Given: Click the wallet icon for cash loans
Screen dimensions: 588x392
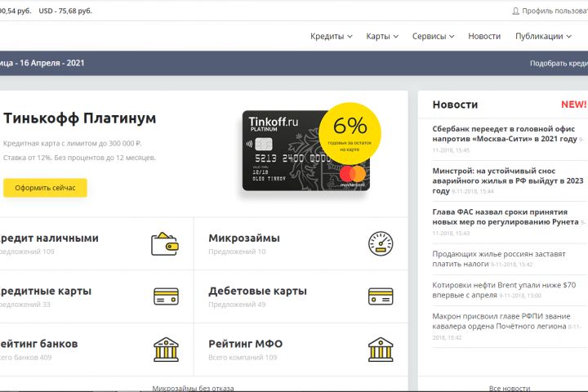Looking at the screenshot, I should (165, 244).
